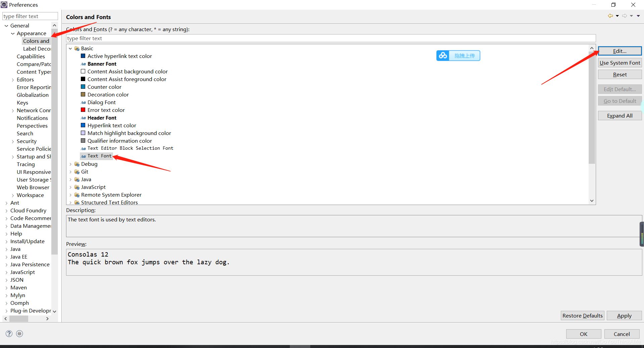Focus the left sidebar filter text field
The width and height of the screenshot is (644, 348).
tap(30, 16)
